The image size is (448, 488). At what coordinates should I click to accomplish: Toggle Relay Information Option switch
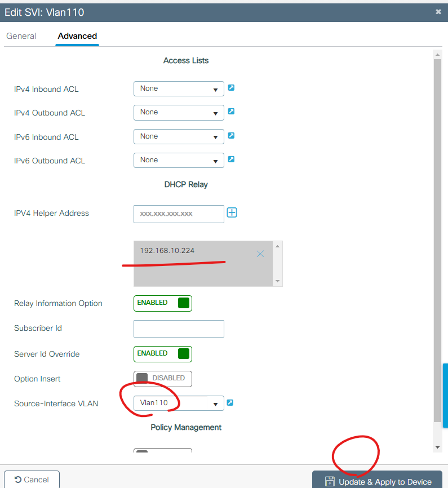[163, 303]
